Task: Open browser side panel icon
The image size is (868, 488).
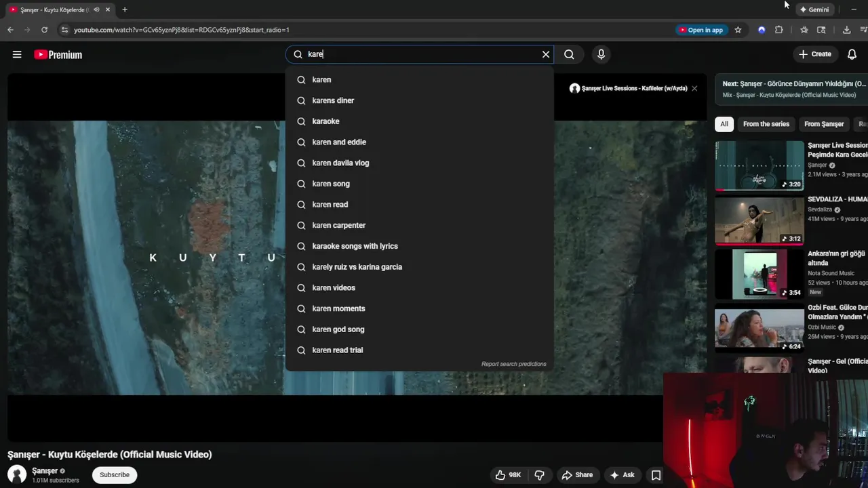Action: pos(821,30)
